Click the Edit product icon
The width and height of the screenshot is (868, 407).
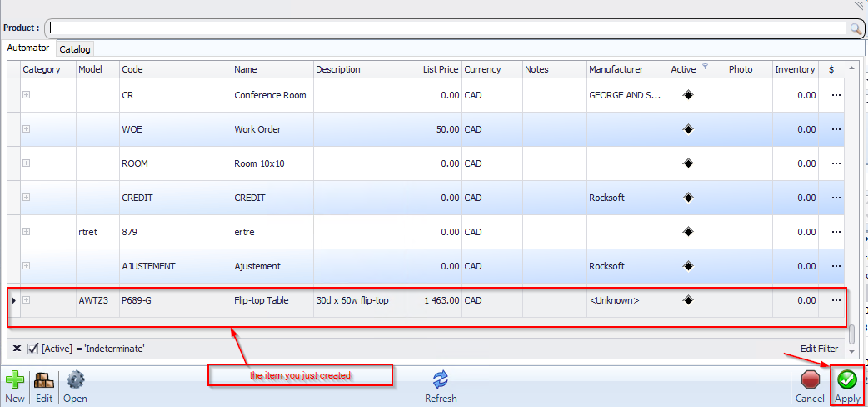[x=44, y=380]
